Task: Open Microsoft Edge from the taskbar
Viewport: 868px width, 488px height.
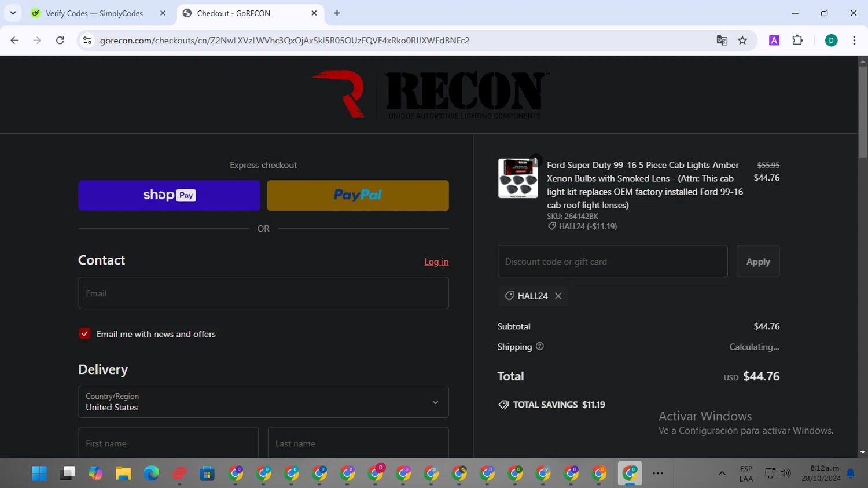Action: point(152,474)
